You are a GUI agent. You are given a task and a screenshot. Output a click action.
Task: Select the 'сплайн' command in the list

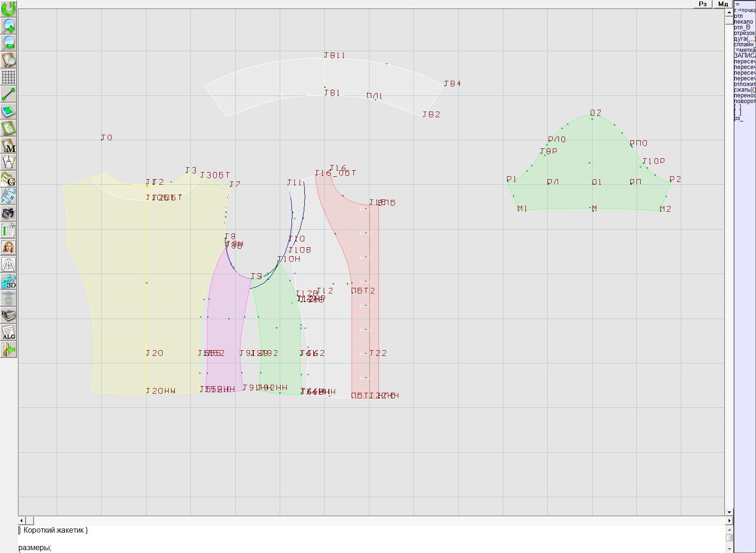point(744,44)
